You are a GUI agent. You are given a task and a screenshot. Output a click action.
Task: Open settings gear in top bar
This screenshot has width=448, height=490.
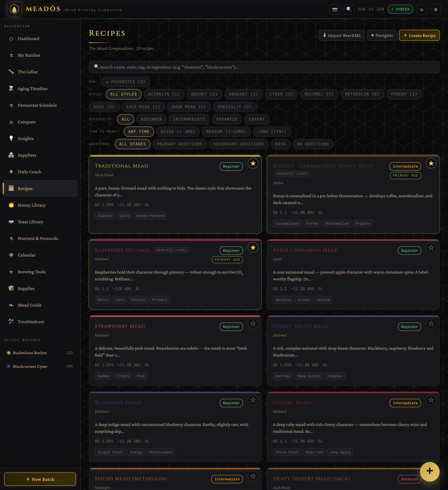[x=436, y=9]
